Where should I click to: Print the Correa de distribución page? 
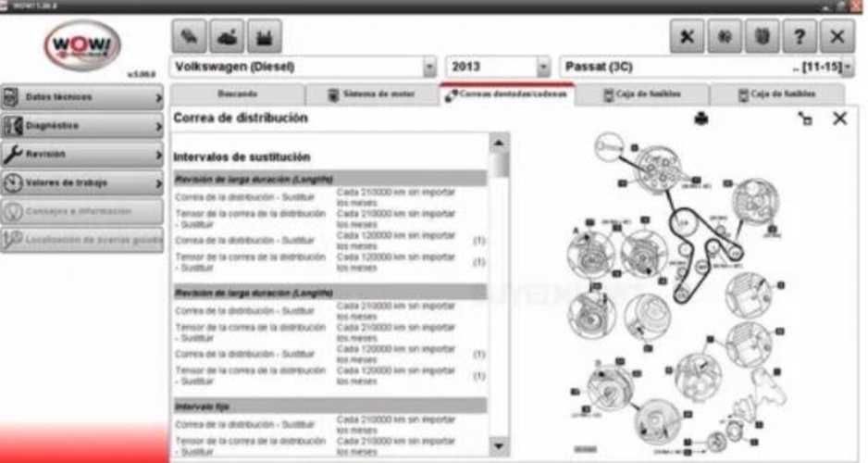(x=701, y=119)
